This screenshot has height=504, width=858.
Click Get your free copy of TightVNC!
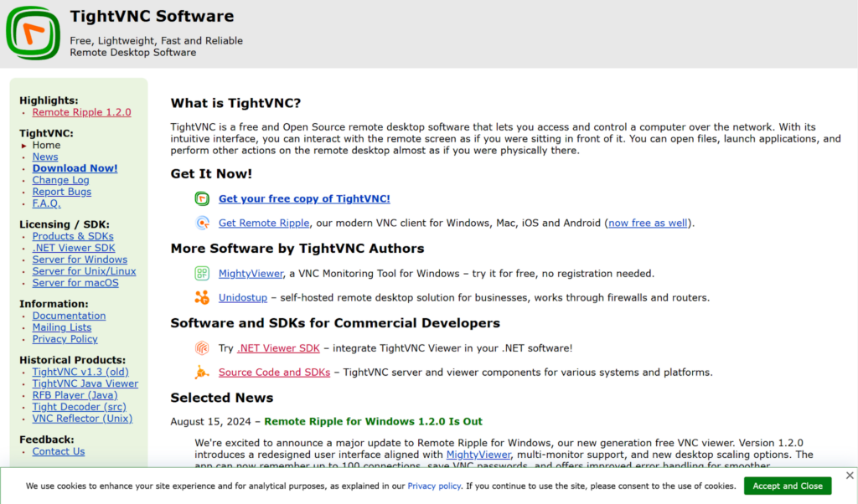point(304,198)
